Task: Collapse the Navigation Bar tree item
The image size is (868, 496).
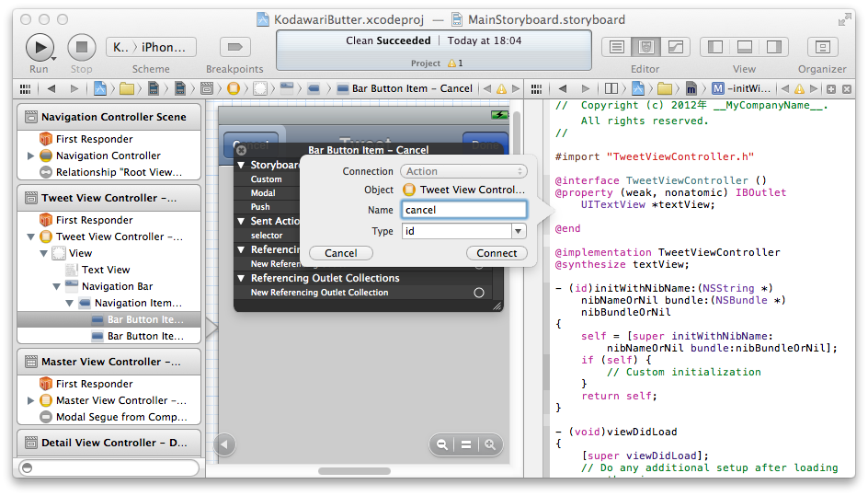Action: (56, 286)
